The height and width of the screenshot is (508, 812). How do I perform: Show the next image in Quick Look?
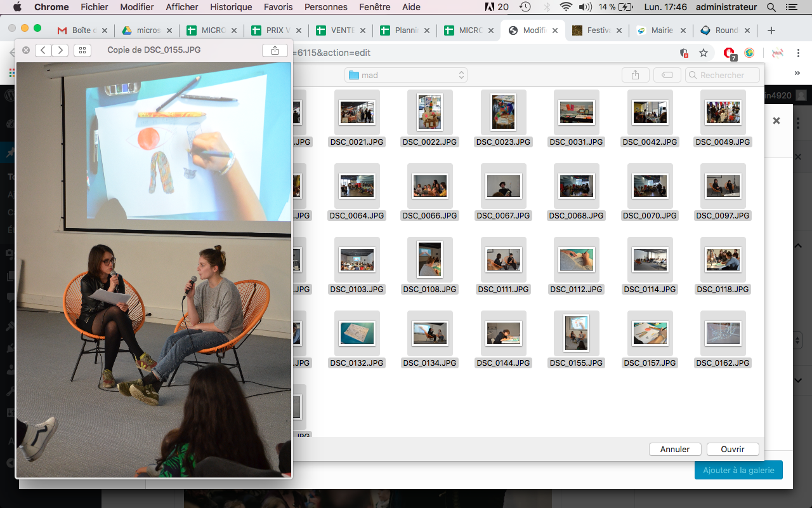coord(60,50)
